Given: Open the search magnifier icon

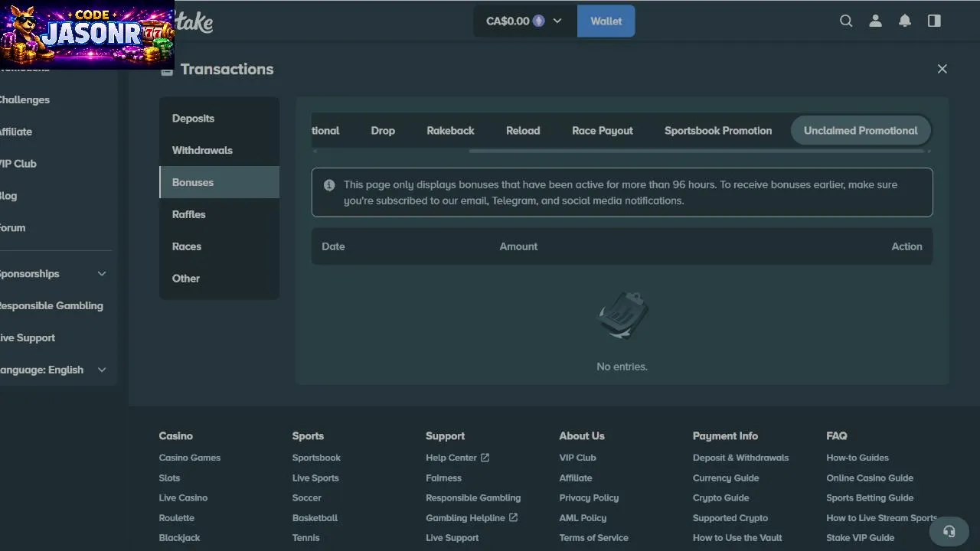Looking at the screenshot, I should (846, 21).
